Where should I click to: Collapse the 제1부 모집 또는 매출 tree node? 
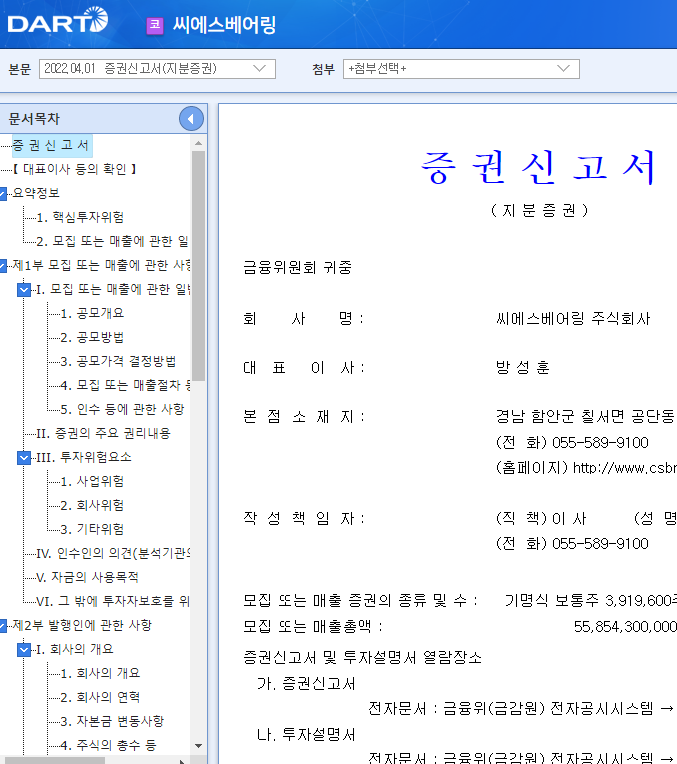(x=2, y=266)
